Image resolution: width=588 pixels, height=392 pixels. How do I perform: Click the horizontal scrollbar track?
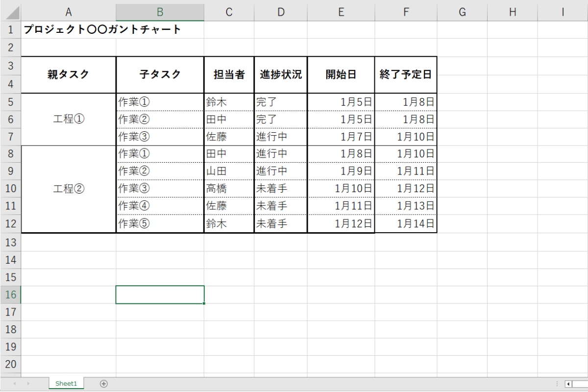(581, 384)
